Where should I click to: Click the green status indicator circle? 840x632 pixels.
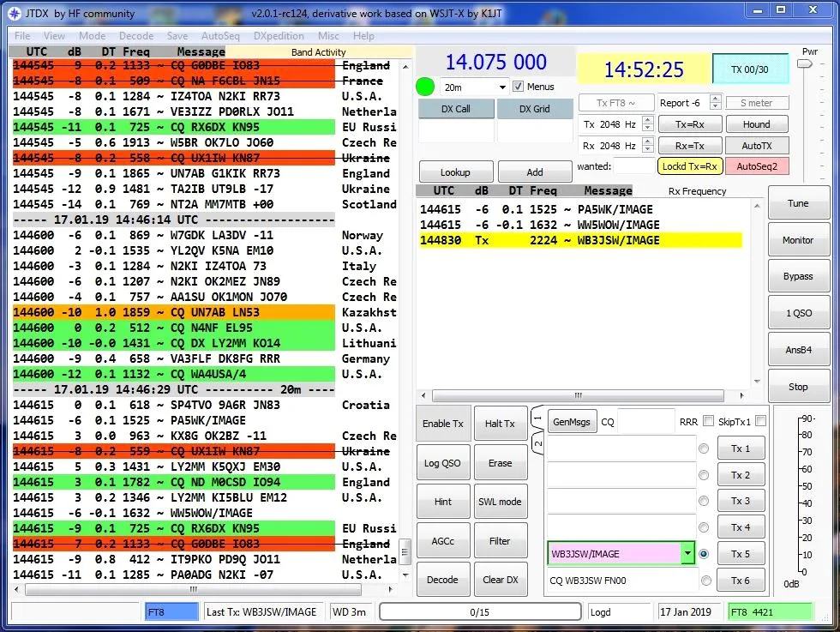coord(425,87)
